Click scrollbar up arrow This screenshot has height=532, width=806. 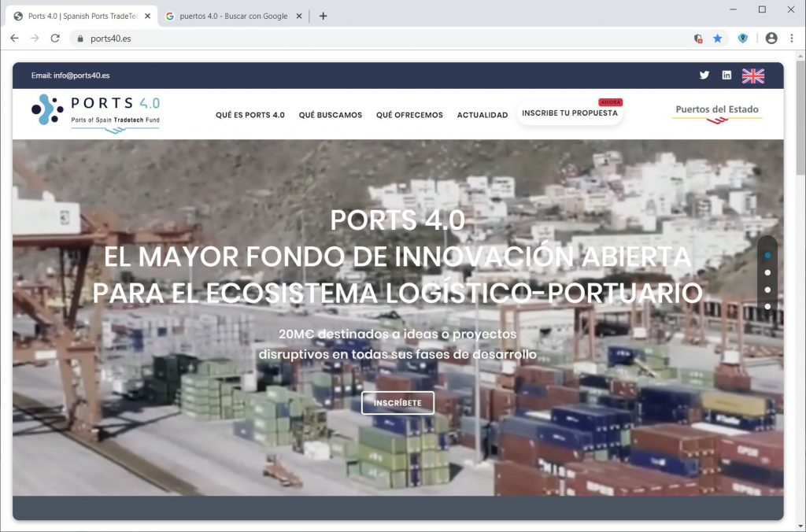coord(800,56)
